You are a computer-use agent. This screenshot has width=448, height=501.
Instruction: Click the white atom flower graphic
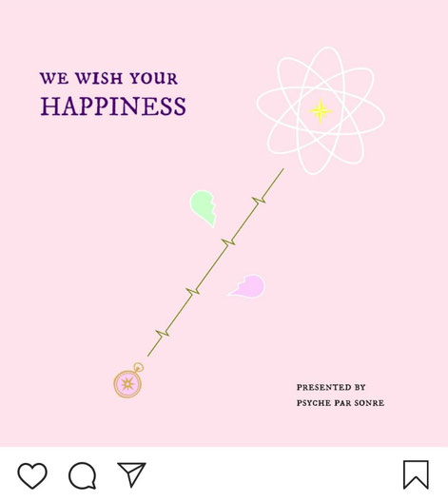point(321,110)
